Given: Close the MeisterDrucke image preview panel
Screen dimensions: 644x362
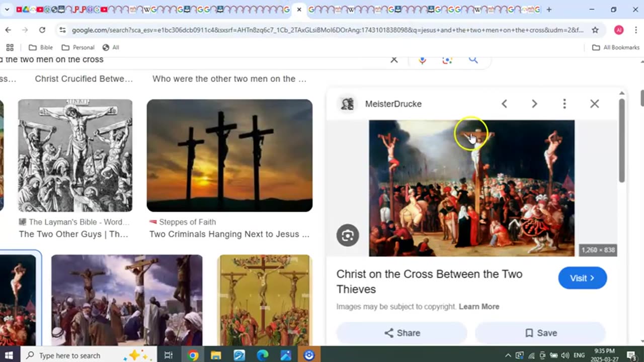Looking at the screenshot, I should click(595, 104).
